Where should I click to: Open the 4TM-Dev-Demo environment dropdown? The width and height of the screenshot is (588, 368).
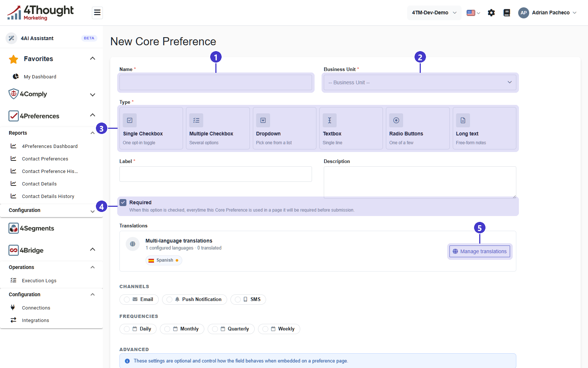(434, 13)
